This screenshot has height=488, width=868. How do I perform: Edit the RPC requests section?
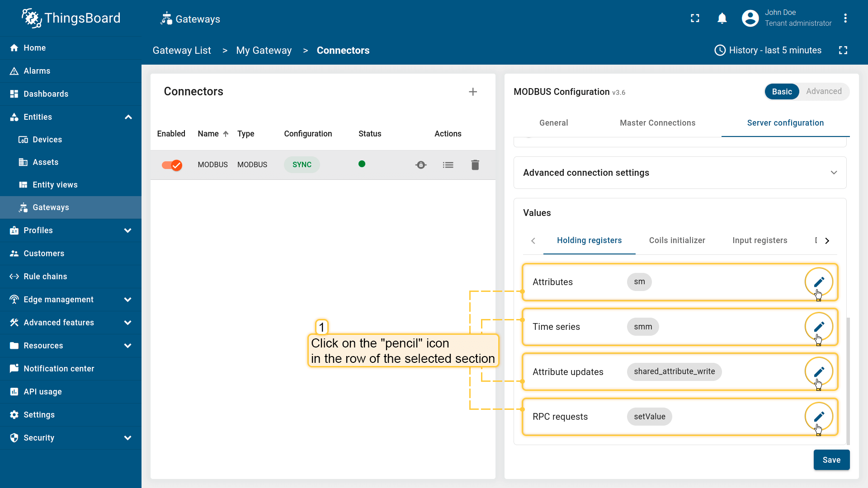coord(819,417)
